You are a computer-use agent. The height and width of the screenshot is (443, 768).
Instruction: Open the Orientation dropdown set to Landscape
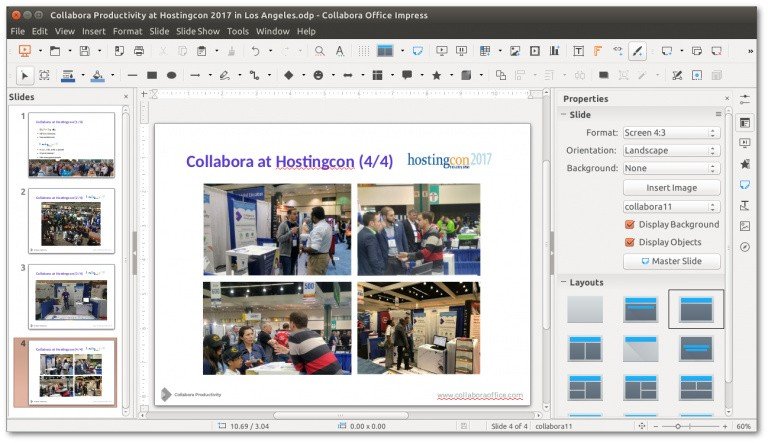[670, 150]
